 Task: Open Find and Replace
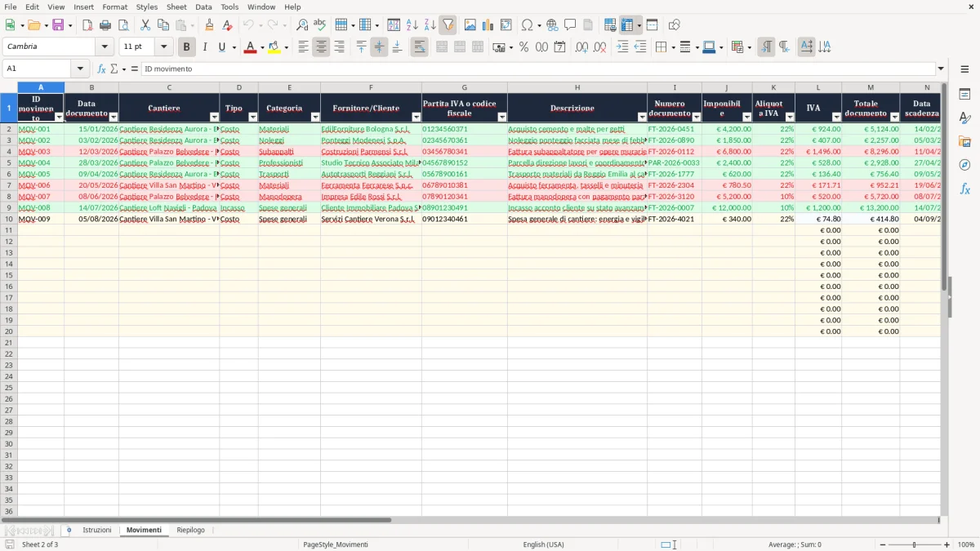(x=302, y=25)
